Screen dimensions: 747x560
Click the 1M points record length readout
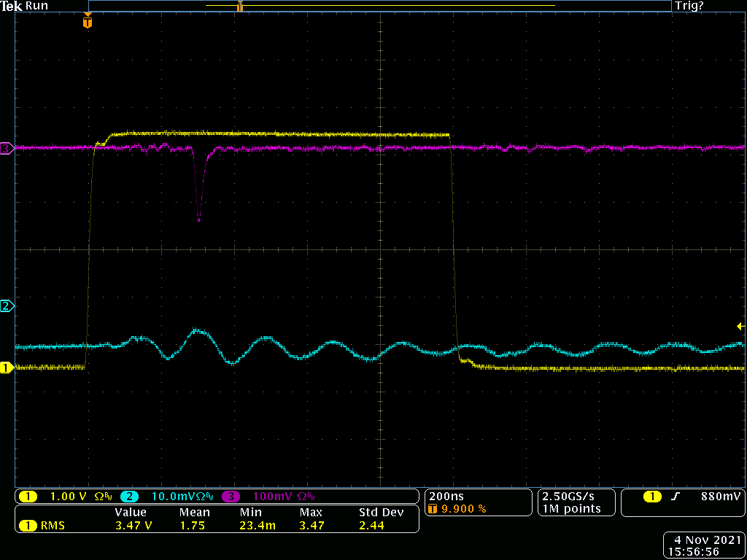point(570,508)
